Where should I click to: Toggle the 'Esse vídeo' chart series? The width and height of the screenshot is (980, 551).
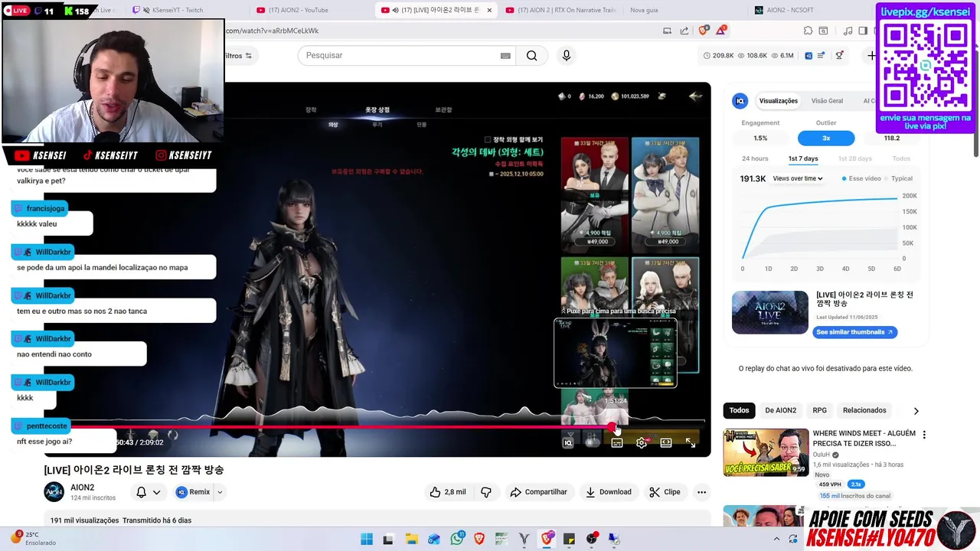tap(861, 178)
